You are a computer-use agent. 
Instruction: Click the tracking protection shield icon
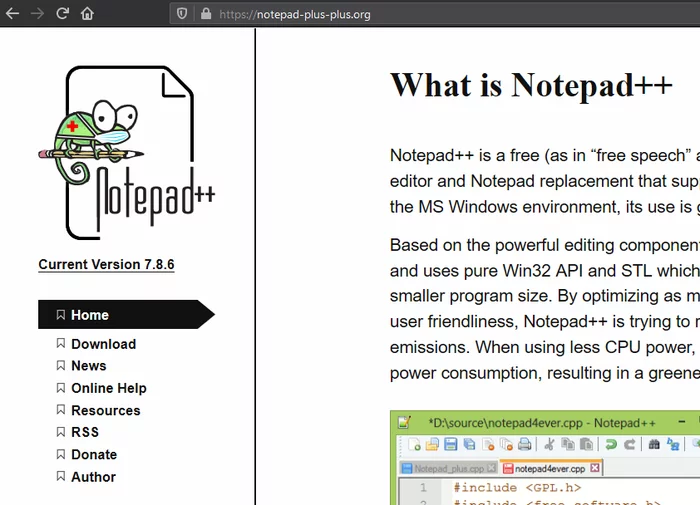(x=182, y=14)
